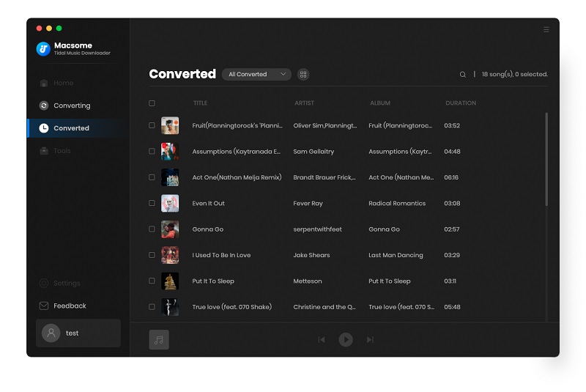Click Put It To Sleep cover art

click(x=170, y=281)
